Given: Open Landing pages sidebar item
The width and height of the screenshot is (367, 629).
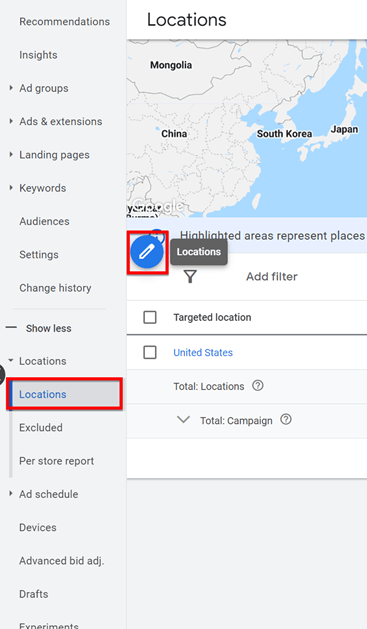Looking at the screenshot, I should pyautogui.click(x=54, y=155).
